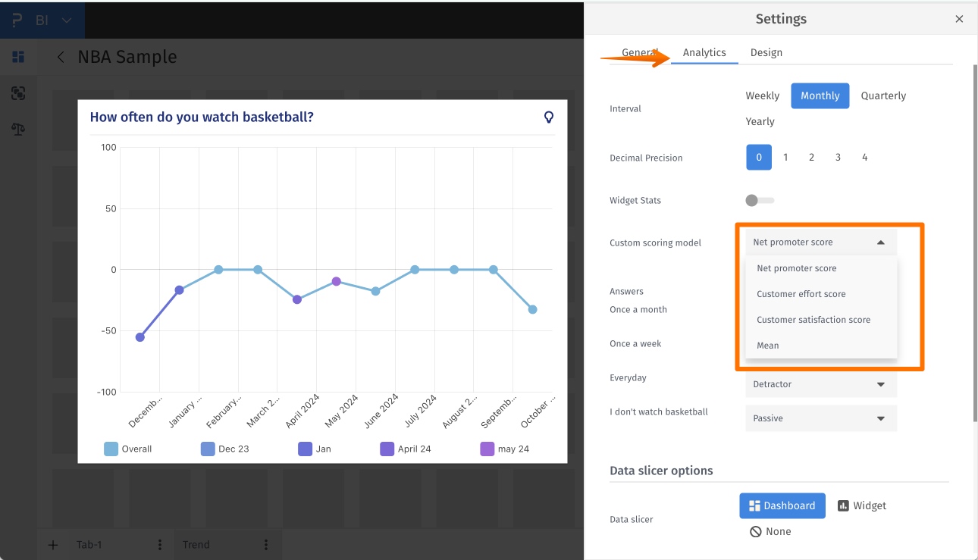Click the Custom scoring model label
The height and width of the screenshot is (560, 978).
pos(655,243)
